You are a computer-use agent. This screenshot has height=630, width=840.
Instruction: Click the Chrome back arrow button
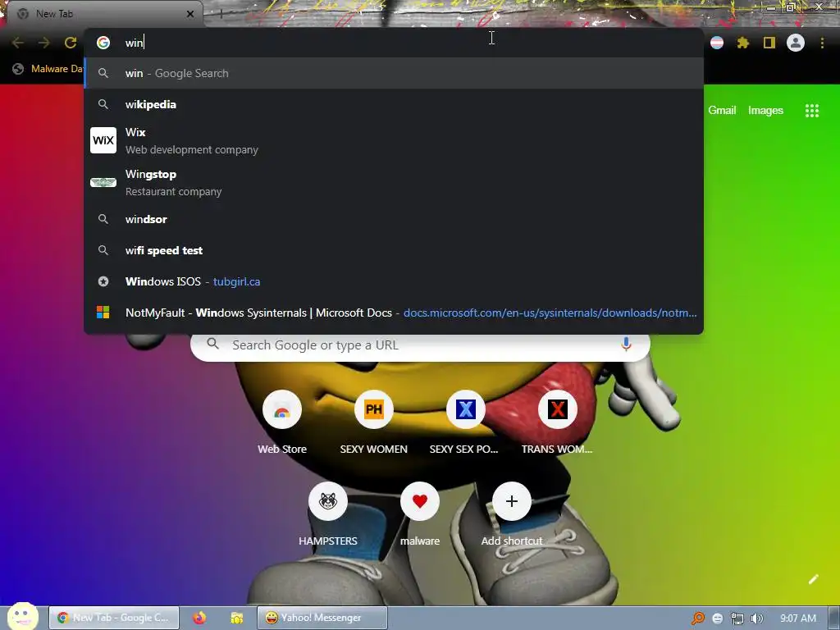18,43
